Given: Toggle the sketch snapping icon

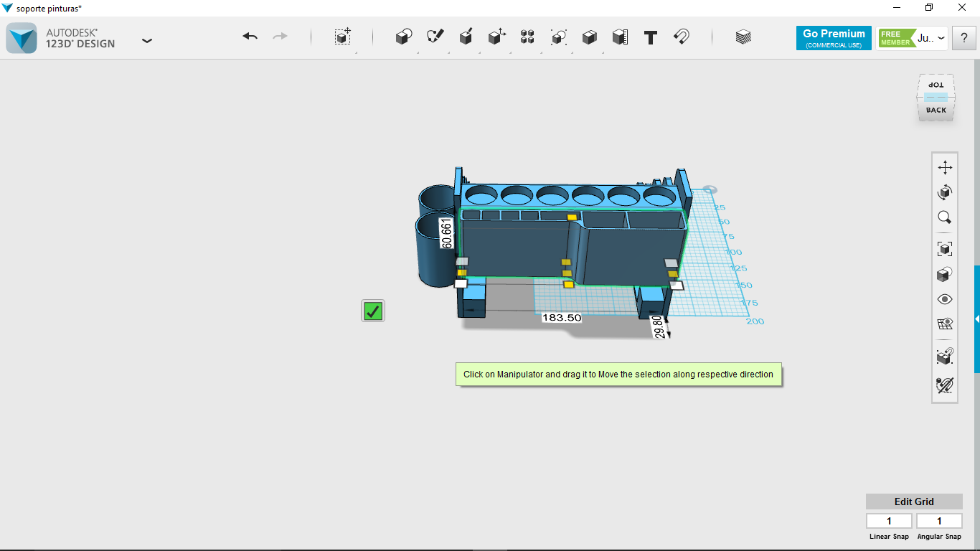Looking at the screenshot, I should click(945, 385).
